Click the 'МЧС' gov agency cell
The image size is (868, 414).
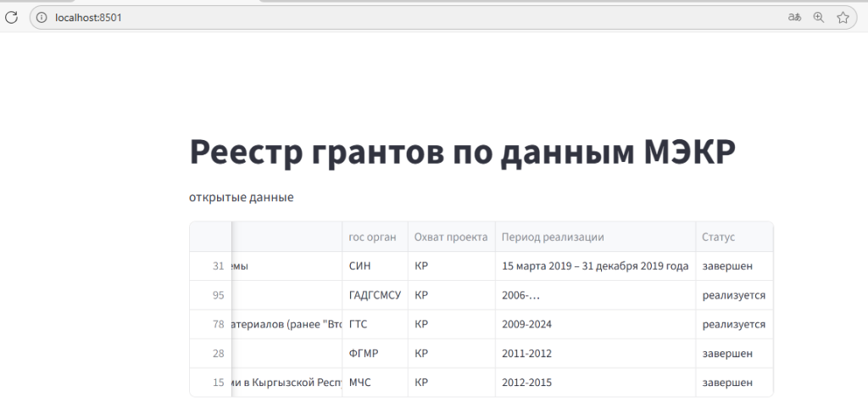point(360,383)
